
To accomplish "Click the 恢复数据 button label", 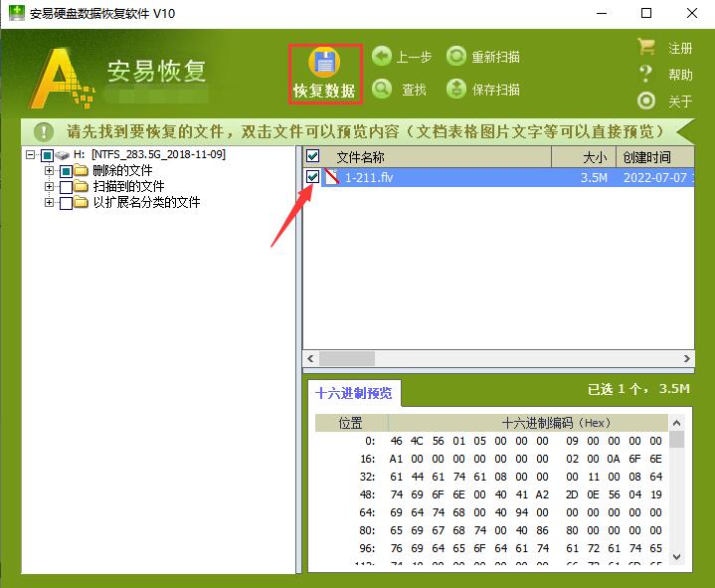I will click(324, 91).
